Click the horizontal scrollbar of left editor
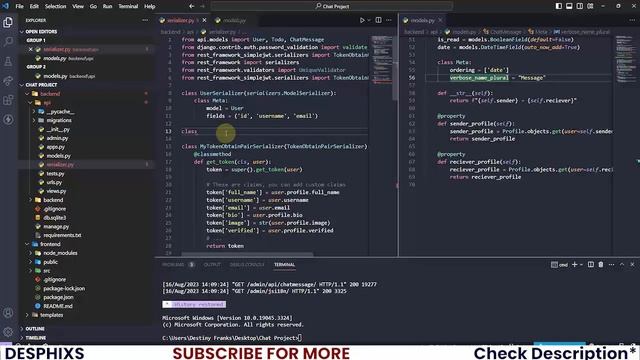Screen dimensions: 640x360 (247, 254)
